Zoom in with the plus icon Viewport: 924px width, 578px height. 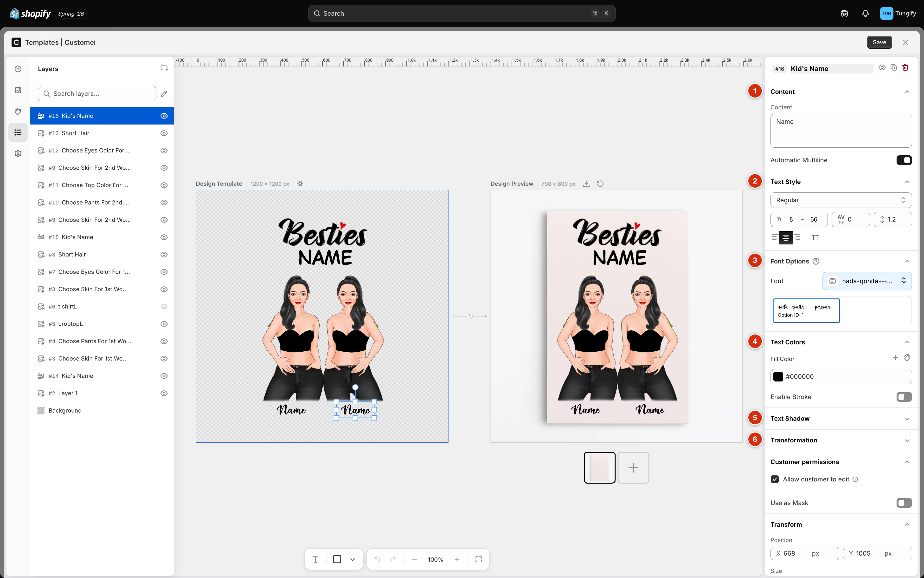click(457, 559)
